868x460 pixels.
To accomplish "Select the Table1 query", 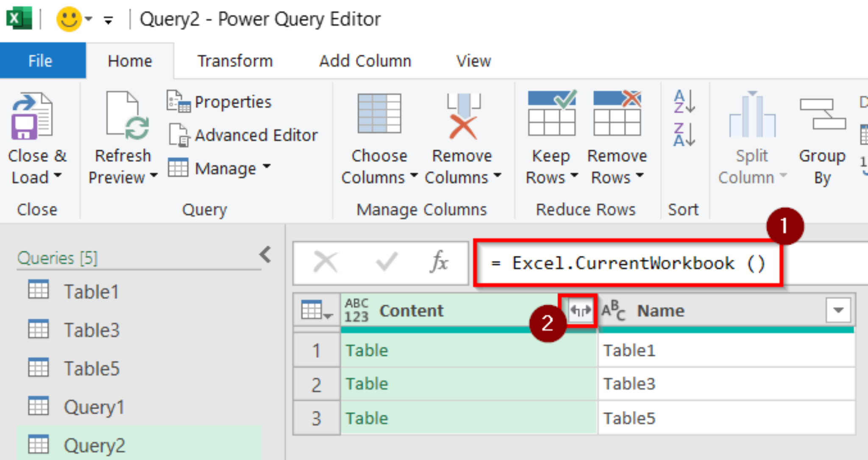I will (x=139, y=291).
